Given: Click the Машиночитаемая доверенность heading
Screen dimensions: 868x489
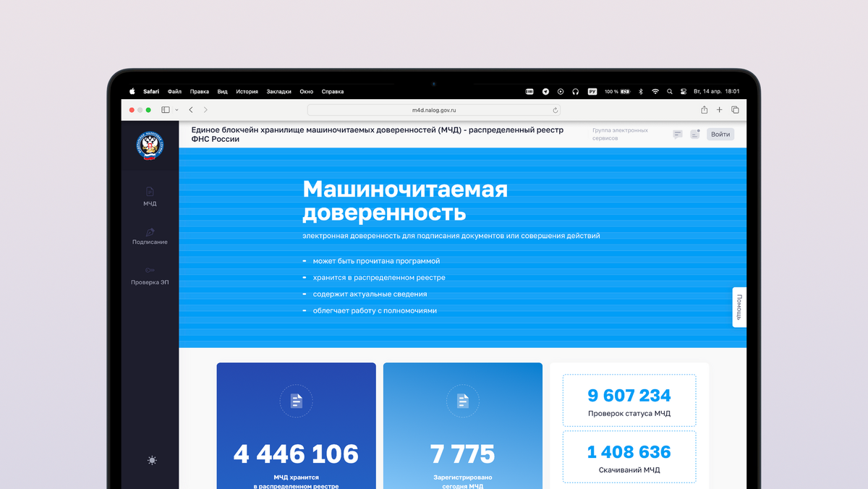Looking at the screenshot, I should 405,201.
